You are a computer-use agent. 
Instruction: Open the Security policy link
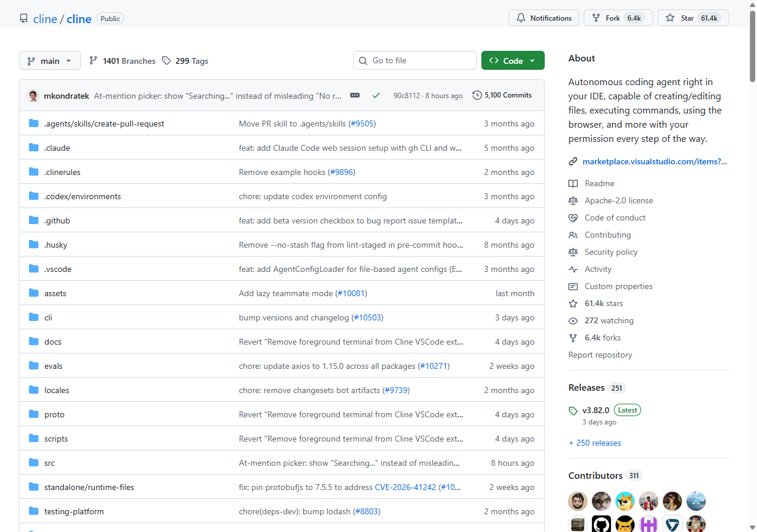[611, 252]
